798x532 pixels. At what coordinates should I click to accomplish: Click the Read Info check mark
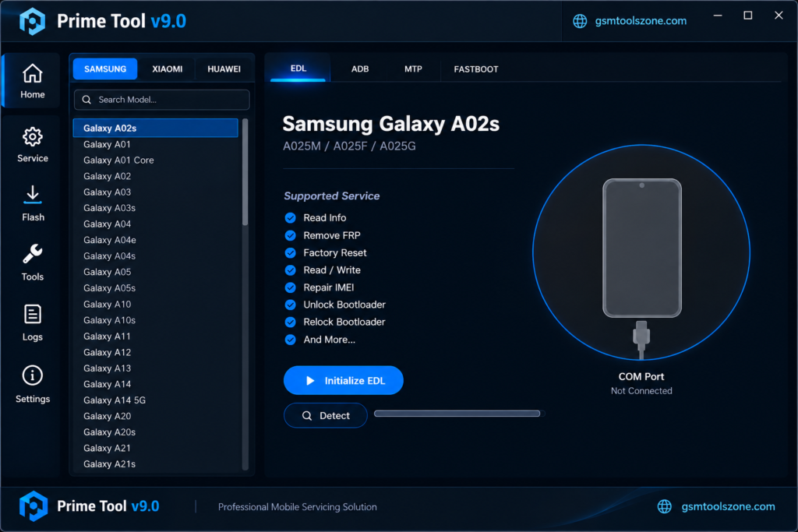point(290,217)
